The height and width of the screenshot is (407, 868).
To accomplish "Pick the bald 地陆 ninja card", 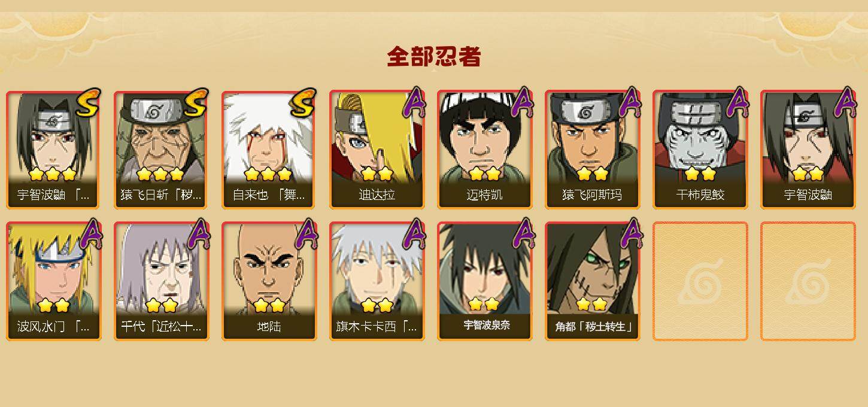I will 269,281.
